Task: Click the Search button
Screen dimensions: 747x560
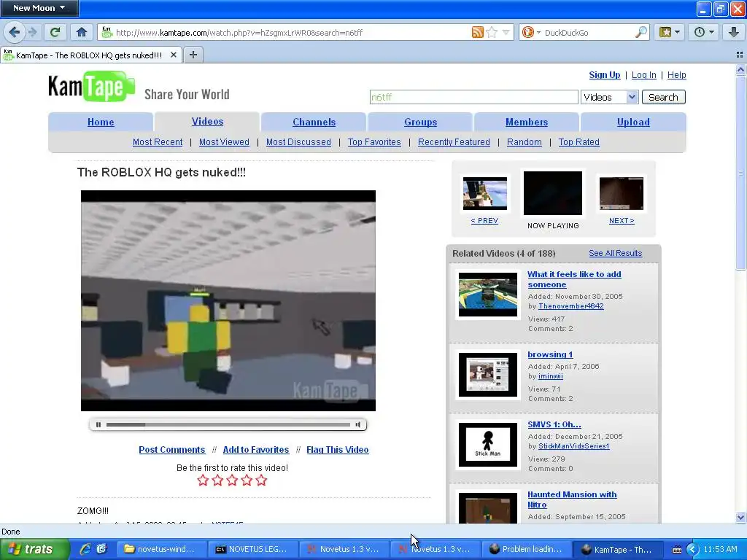Action: click(663, 97)
